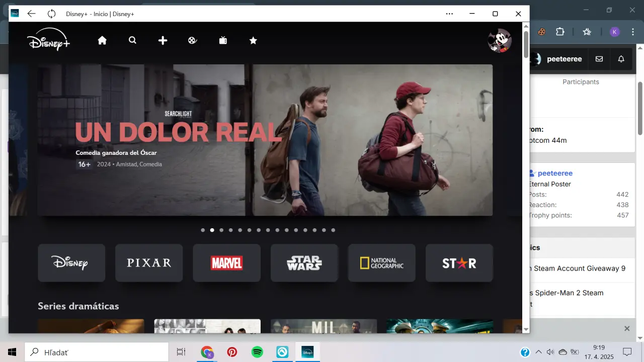Open the Disney brand tile
This screenshot has height=362, width=644.
[x=71, y=263]
